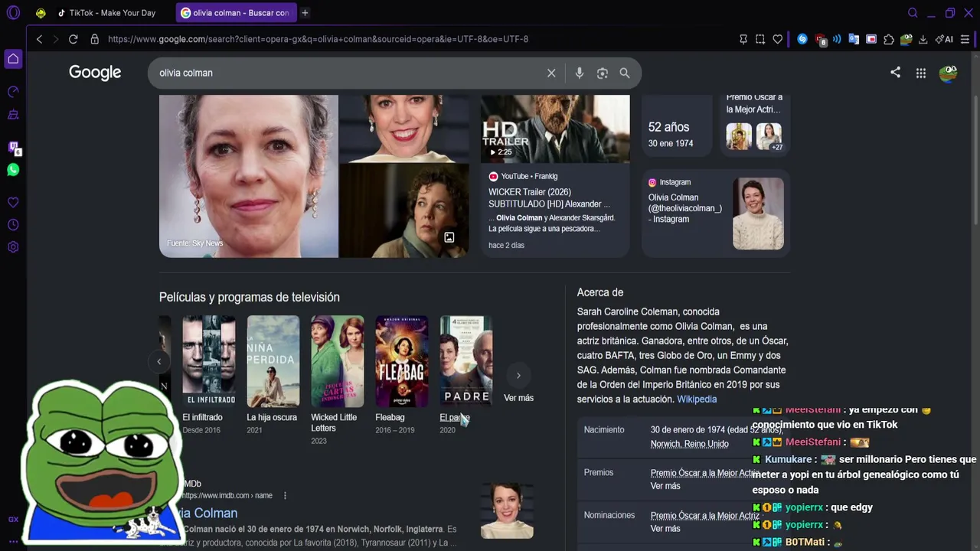Open a new browser tab

click(x=305, y=13)
